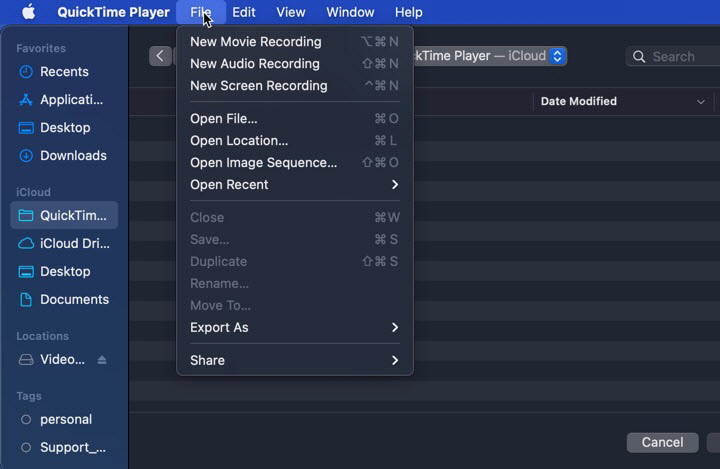
Task: Expand the Export As submenu
Action: coord(395,328)
